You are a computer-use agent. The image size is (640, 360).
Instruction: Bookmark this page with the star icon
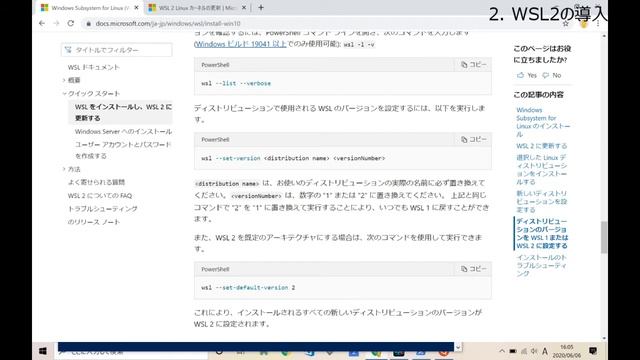(x=566, y=24)
